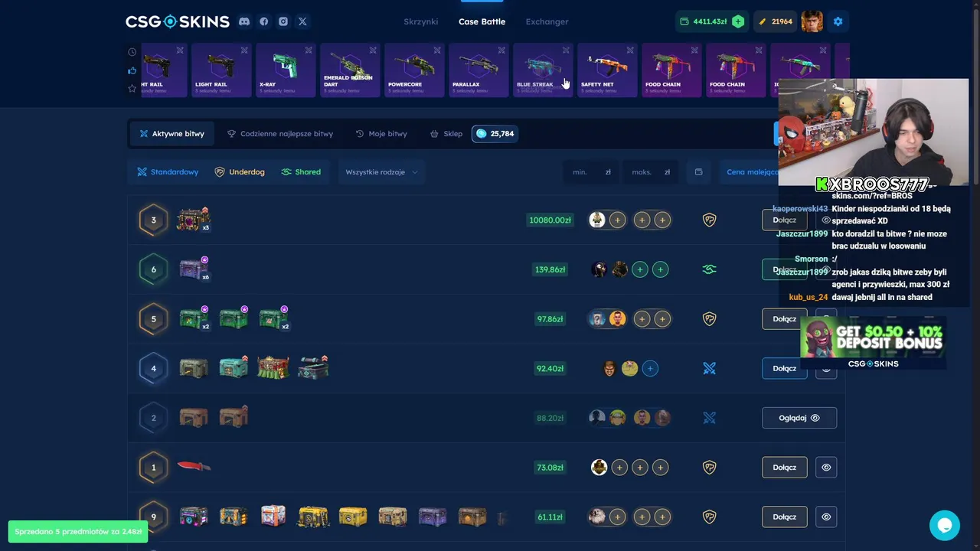Screen dimensions: 980x551
Task: Open the Facebook link icon
Action: (264, 21)
